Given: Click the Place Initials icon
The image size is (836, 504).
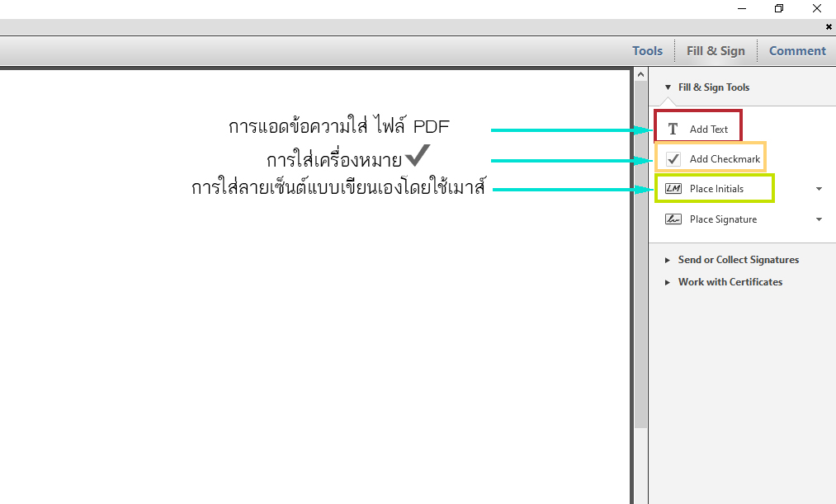Looking at the screenshot, I should tap(673, 189).
